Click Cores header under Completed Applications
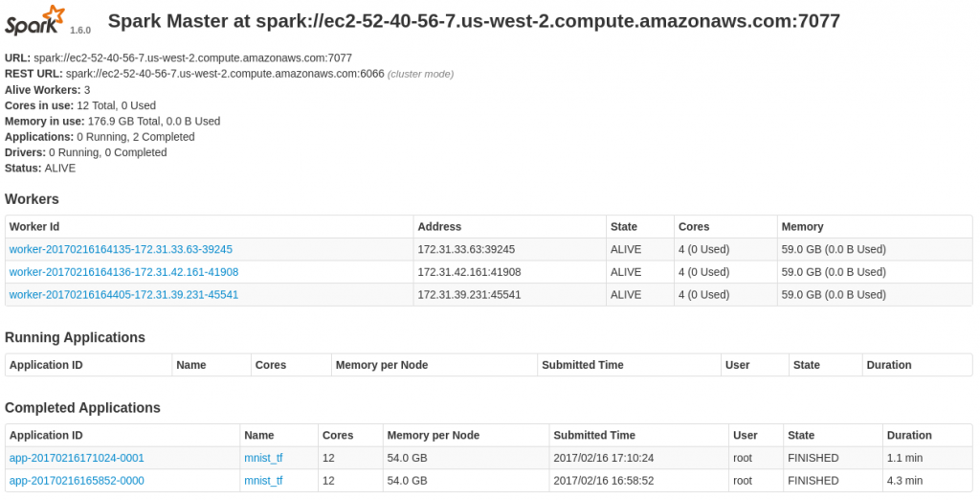980x500 pixels. (338, 435)
